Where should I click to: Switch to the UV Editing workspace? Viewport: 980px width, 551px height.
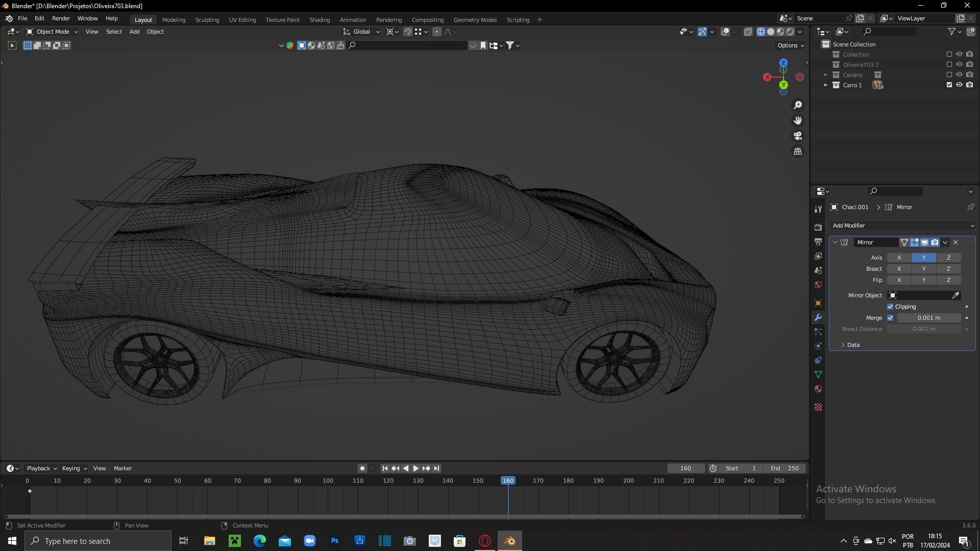242,20
